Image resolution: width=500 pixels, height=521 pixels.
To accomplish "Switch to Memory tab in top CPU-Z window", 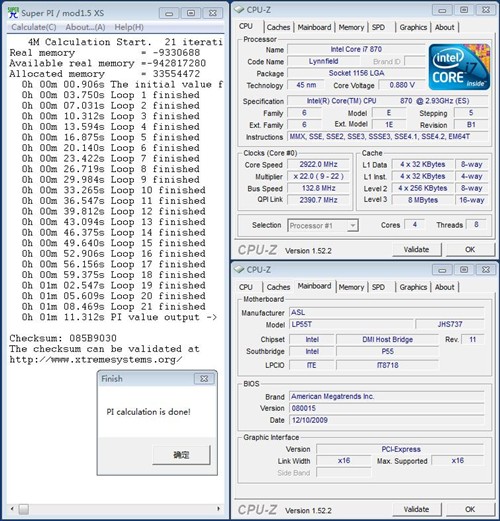I will tap(351, 27).
